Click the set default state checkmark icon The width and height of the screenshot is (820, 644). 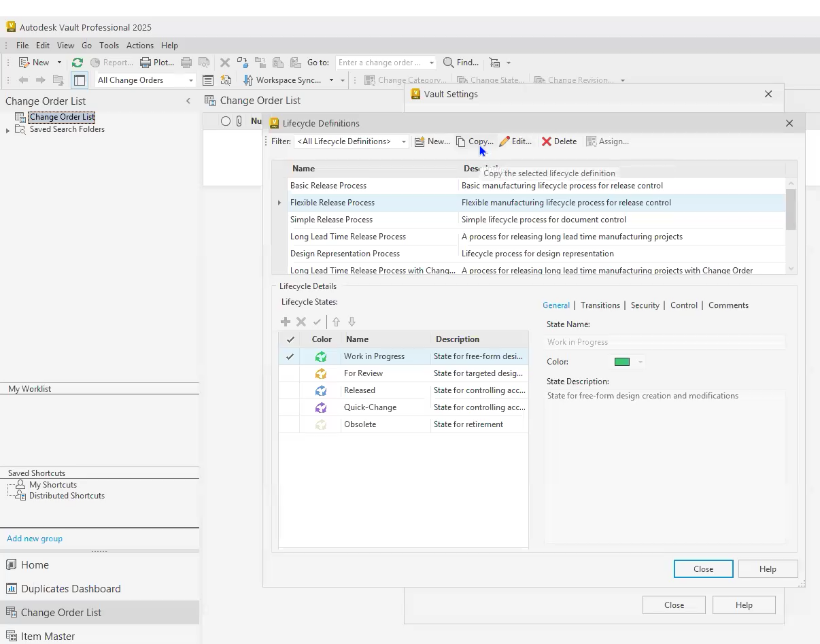pos(317,322)
